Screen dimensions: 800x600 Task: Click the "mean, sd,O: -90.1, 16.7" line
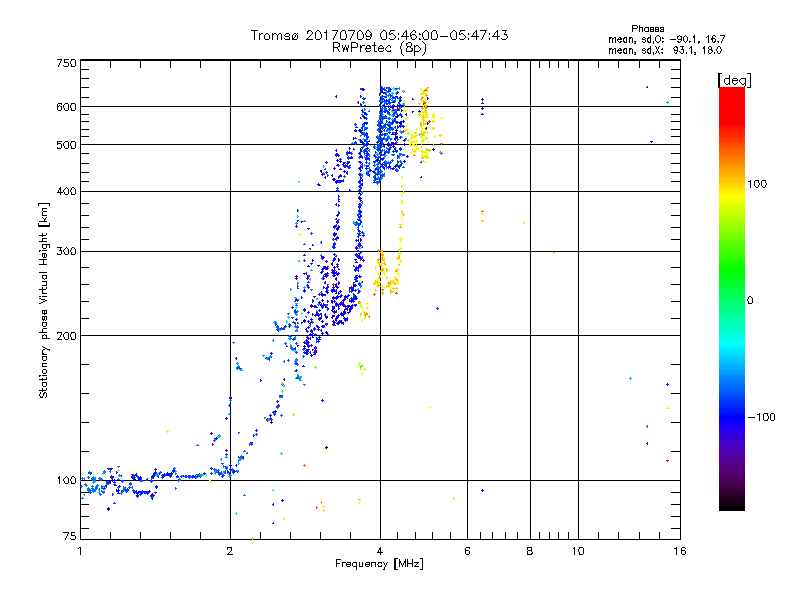666,39
